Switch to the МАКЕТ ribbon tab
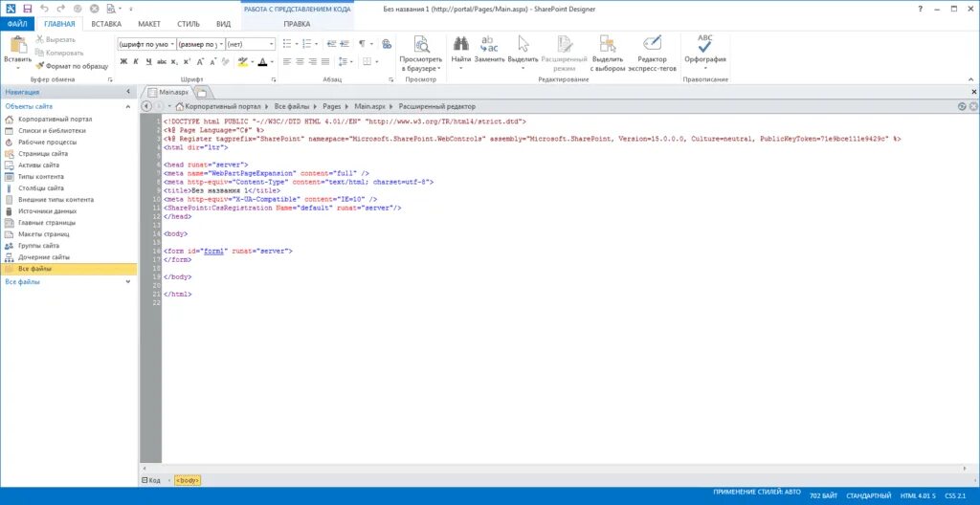Viewport: 980px width, 505px height. [149, 24]
